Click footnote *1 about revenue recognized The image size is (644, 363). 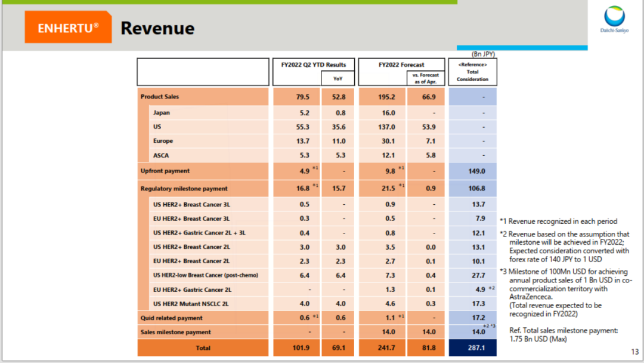point(558,222)
